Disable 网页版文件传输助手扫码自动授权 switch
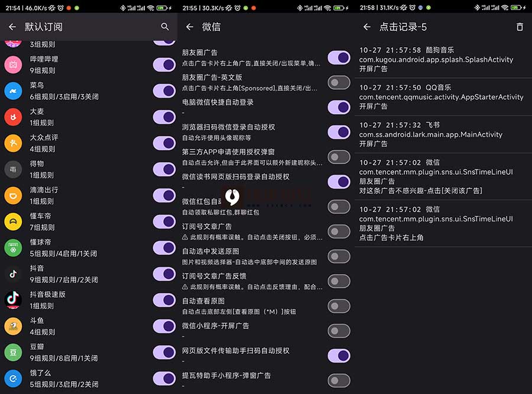Viewport: 532px width, 394px height. pyautogui.click(x=339, y=356)
